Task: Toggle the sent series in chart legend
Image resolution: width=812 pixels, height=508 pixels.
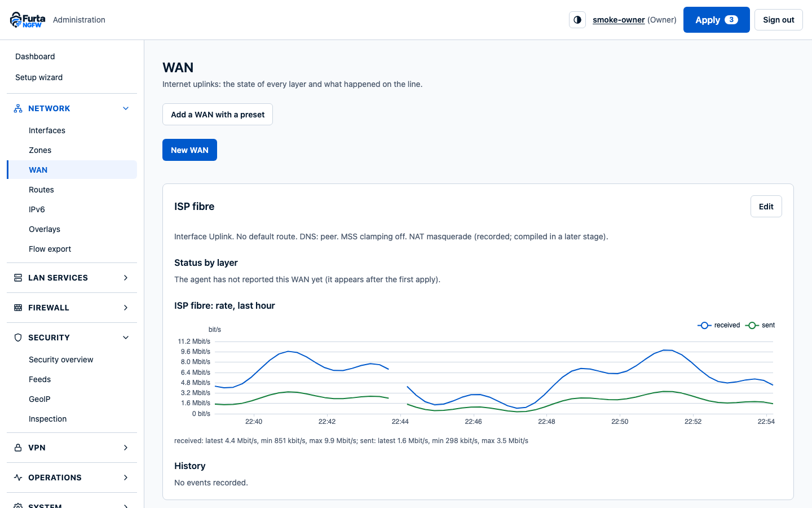Action: pos(760,325)
